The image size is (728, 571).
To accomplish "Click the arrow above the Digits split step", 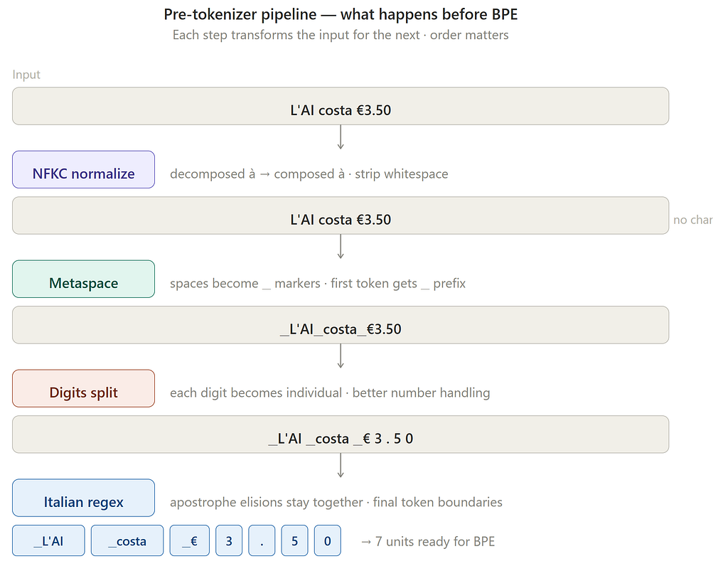I will [x=341, y=356].
